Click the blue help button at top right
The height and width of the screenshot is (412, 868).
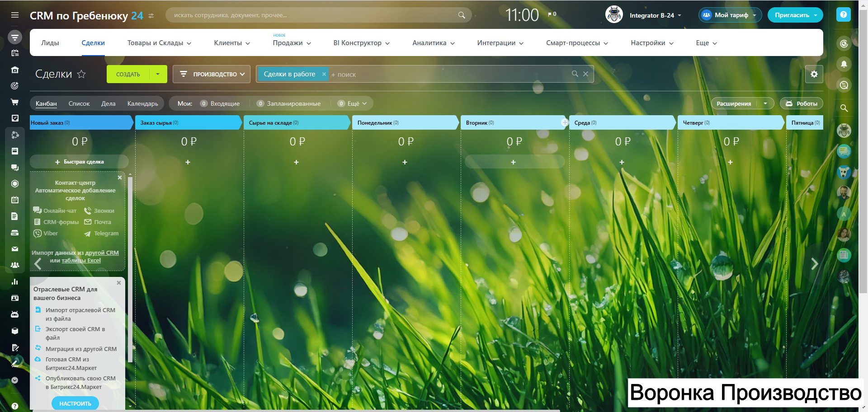point(844,14)
